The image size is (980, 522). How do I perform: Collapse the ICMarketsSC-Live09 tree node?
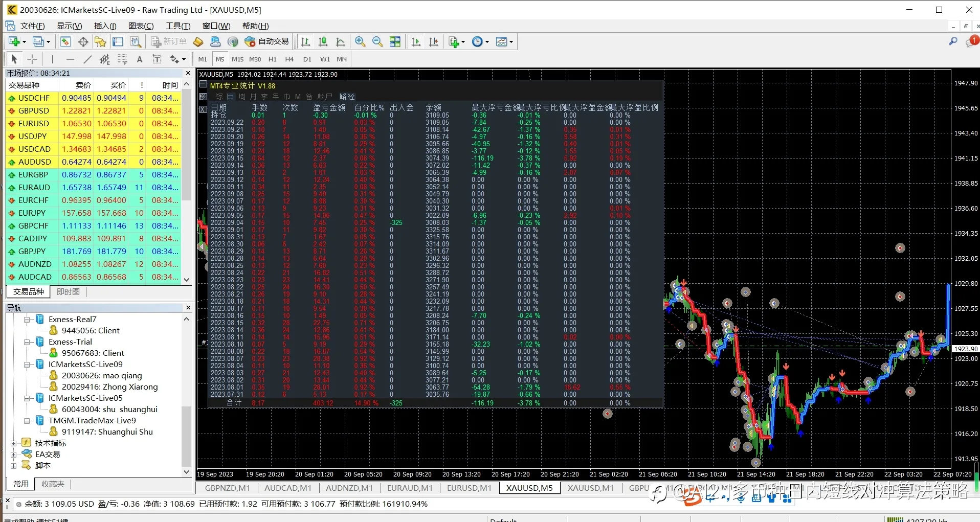click(27, 365)
